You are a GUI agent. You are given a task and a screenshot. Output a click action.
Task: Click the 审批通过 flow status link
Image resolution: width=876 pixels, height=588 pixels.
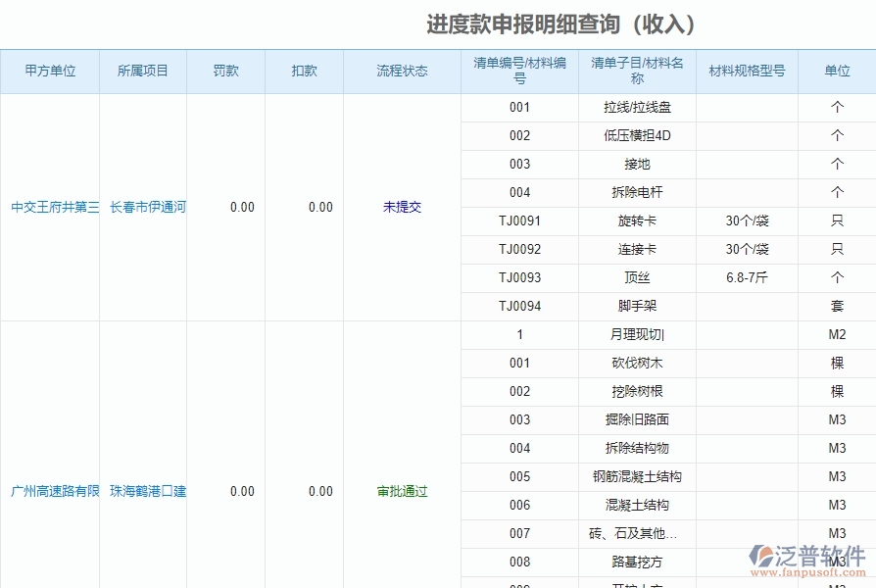[403, 493]
